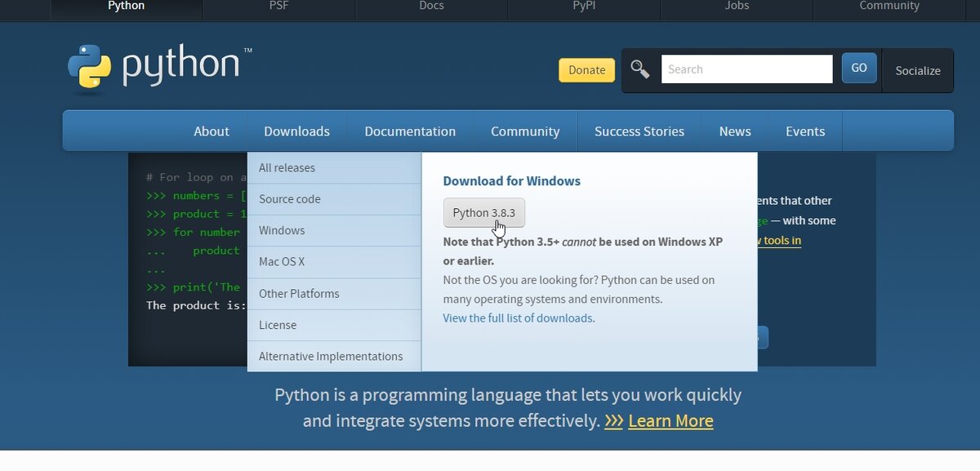
Task: Select Windows in Downloads submenu
Action: point(334,231)
